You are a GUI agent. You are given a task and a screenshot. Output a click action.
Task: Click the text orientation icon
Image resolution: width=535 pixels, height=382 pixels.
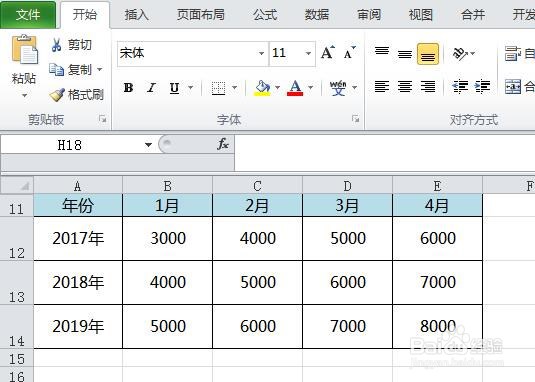point(460,54)
